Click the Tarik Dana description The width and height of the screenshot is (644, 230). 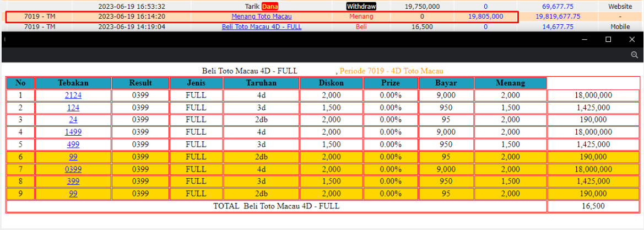262,7
